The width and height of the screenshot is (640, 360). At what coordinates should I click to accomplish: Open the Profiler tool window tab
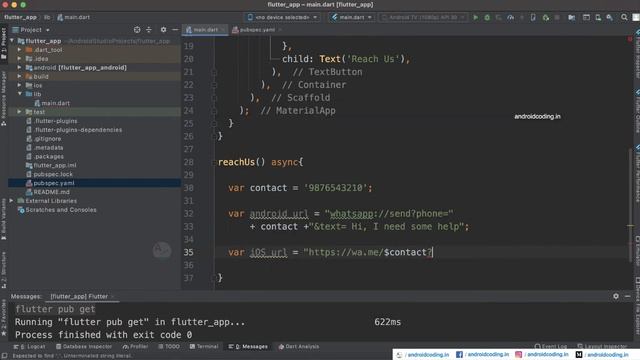tap(135, 347)
